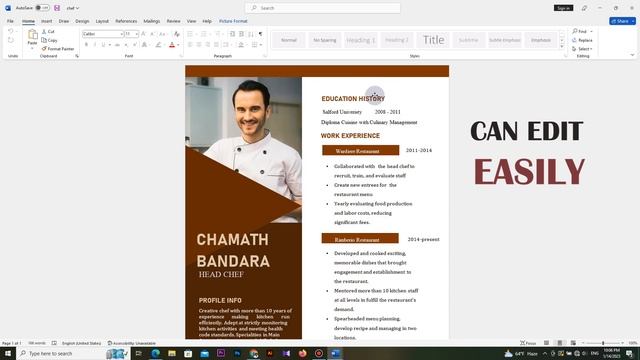Click the title bar Search box

[x=322, y=8]
